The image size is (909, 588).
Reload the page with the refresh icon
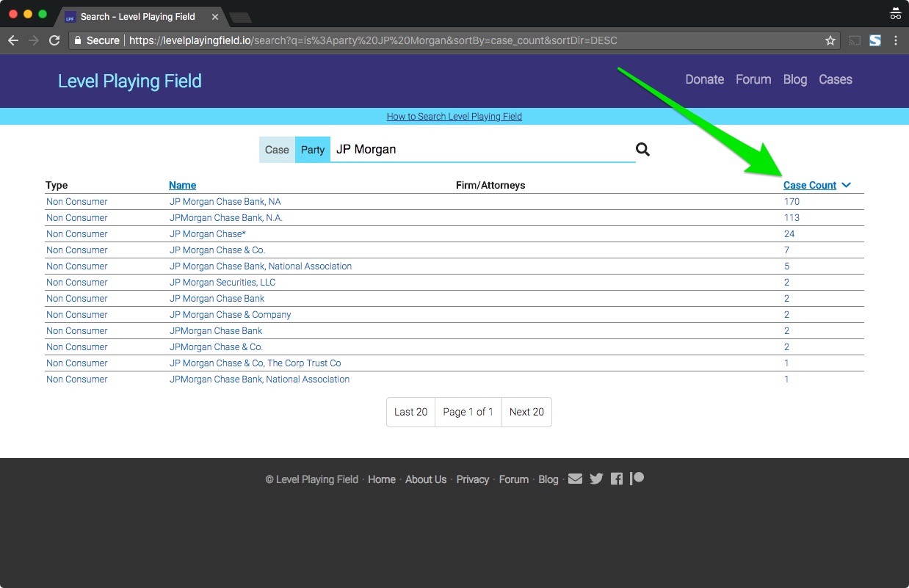[54, 40]
